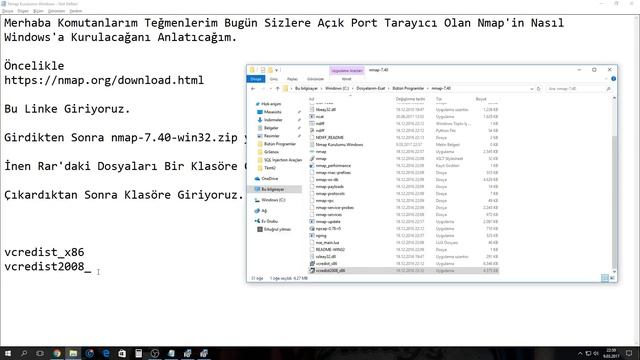Image resolution: width=640 pixels, height=360 pixels.
Task: Switch Explorer to large icons view icon
Action: [x=612, y=278]
